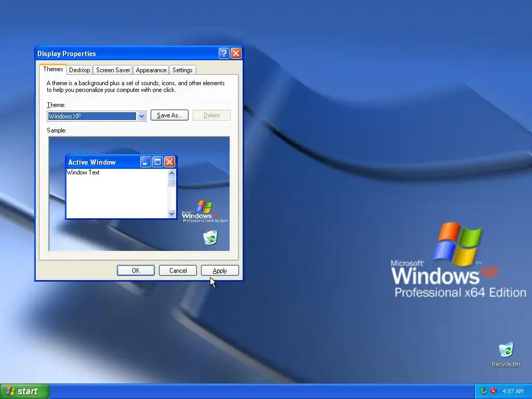The width and height of the screenshot is (532, 399).
Task: Click the sample window's close icon
Action: (x=169, y=162)
